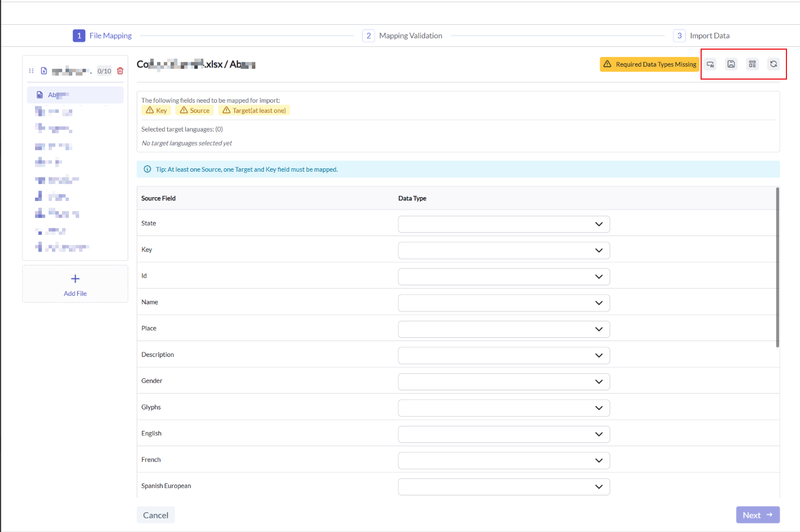Click the refresh/reset mapping icon
The height and width of the screenshot is (532, 800).
coord(773,64)
